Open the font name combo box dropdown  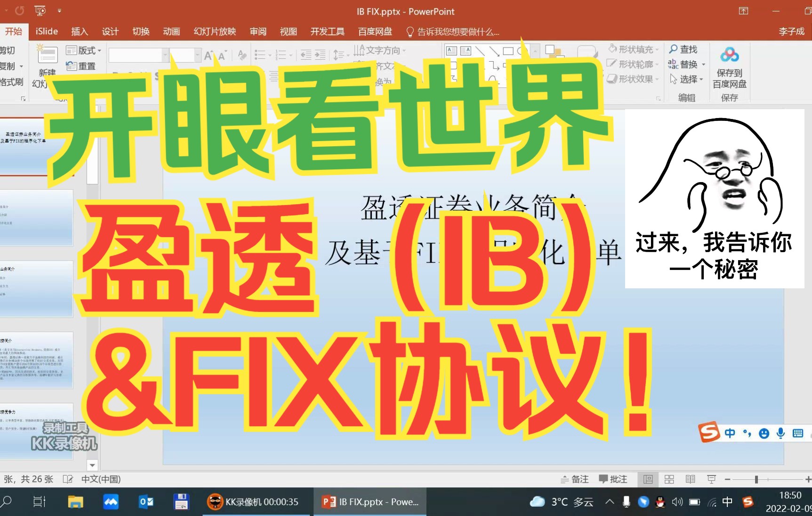[165, 56]
